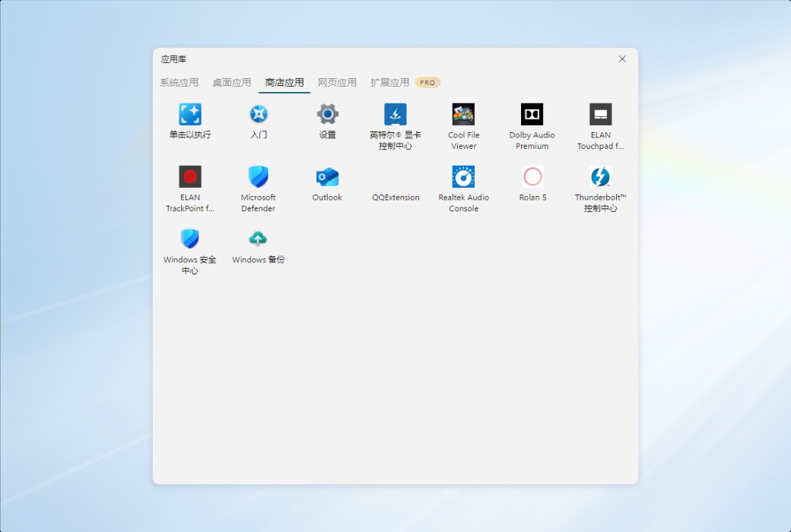The width and height of the screenshot is (791, 532).
Task: Click the ELAN Touchpad app icon
Action: (x=600, y=115)
